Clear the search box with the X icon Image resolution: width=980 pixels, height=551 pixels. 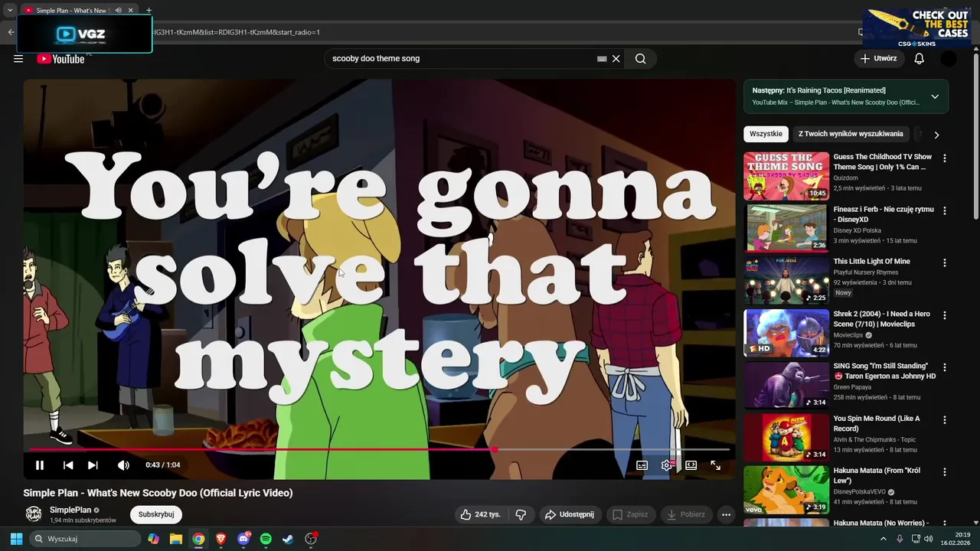[616, 59]
